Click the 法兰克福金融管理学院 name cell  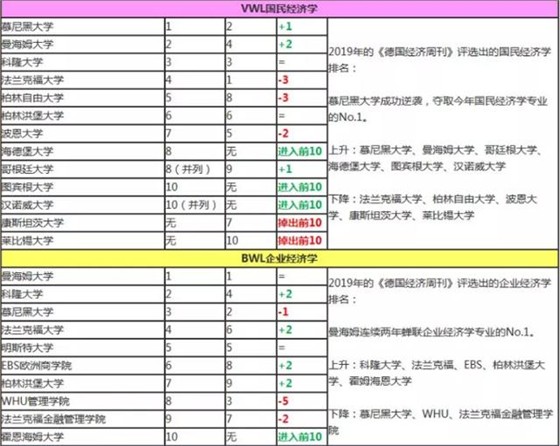[x=83, y=419]
